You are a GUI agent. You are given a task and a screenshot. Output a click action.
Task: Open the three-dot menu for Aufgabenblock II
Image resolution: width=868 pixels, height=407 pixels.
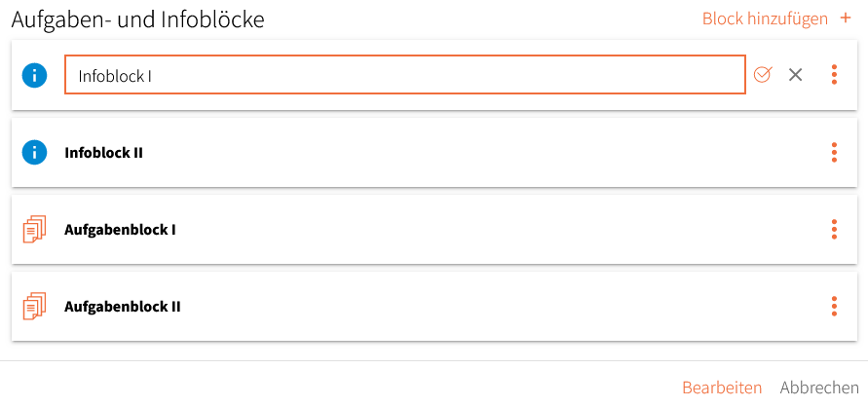(834, 306)
